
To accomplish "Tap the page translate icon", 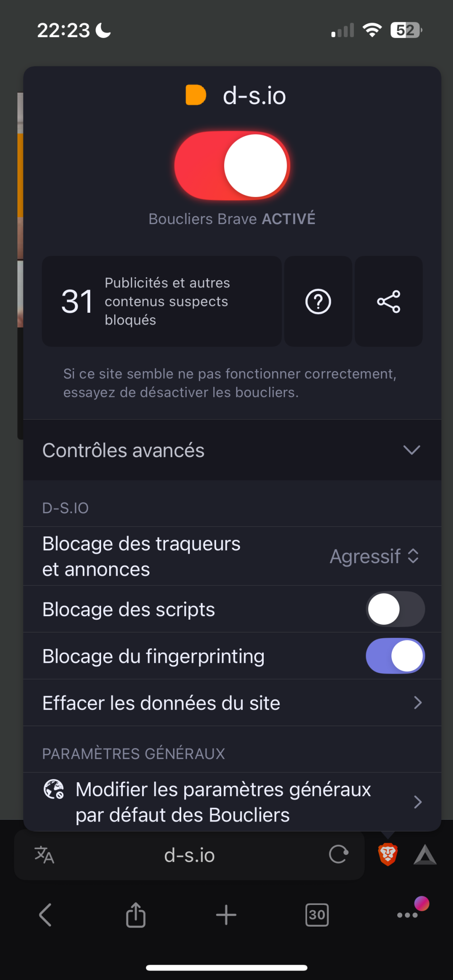I will 44,855.
